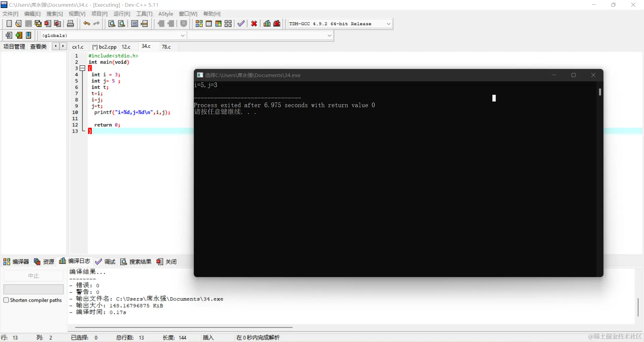The width and height of the screenshot is (644, 342).
Task: Click the compile progress bar
Action: [x=34, y=289]
